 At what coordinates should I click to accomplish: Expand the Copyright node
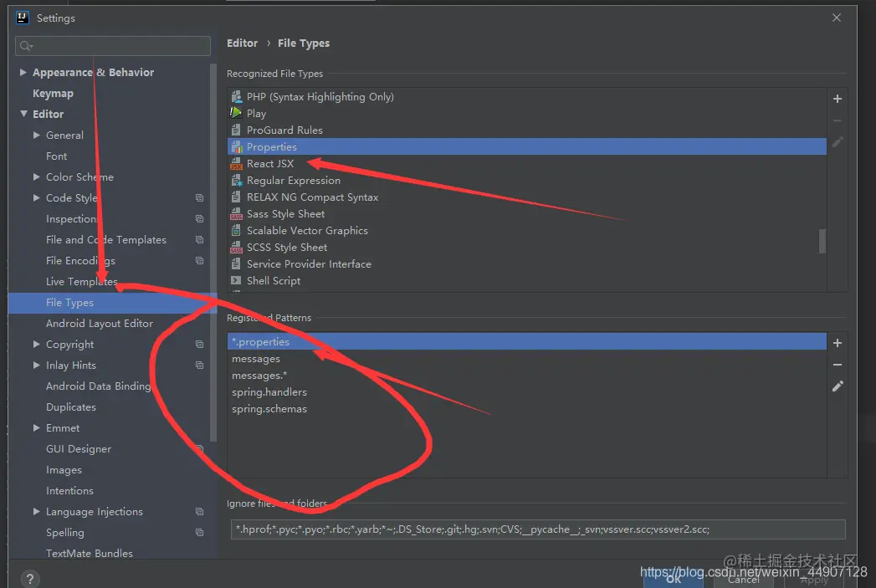[x=36, y=344]
